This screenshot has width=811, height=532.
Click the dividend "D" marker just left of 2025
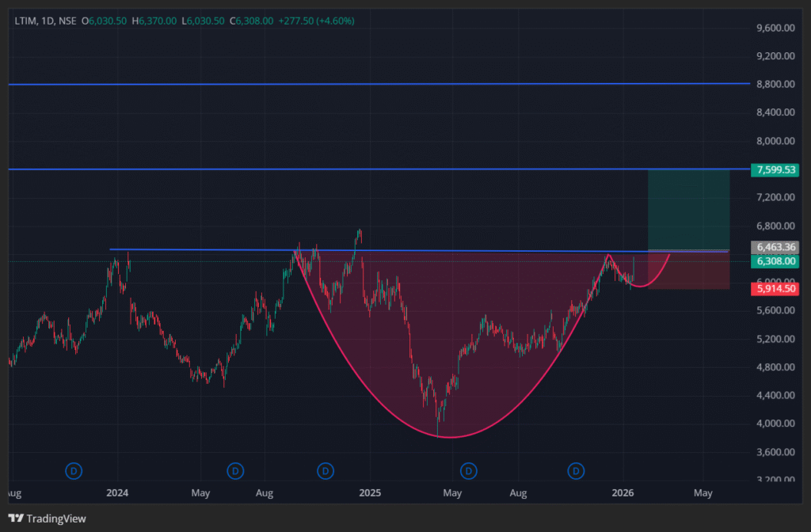[326, 471]
